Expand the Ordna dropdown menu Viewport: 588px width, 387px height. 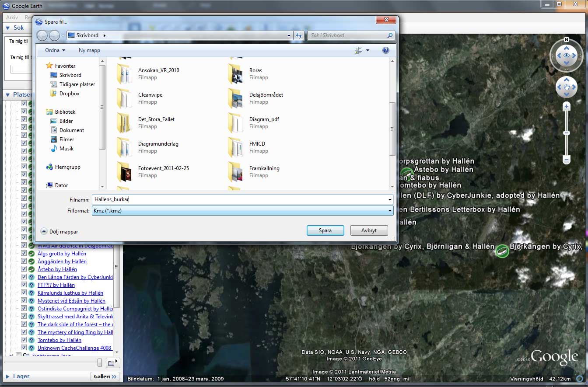tap(55, 50)
